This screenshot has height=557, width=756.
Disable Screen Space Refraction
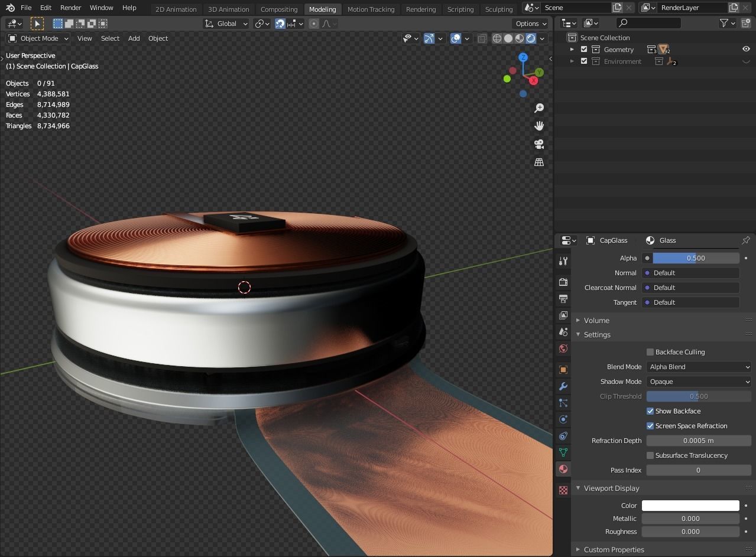[x=650, y=425]
